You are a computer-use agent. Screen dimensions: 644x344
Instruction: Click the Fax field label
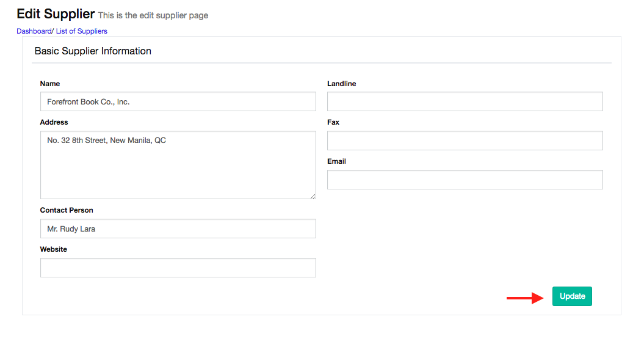pyautogui.click(x=333, y=122)
